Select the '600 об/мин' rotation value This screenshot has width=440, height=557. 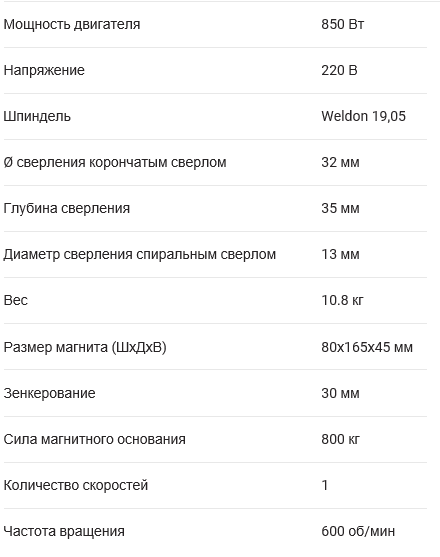358,531
